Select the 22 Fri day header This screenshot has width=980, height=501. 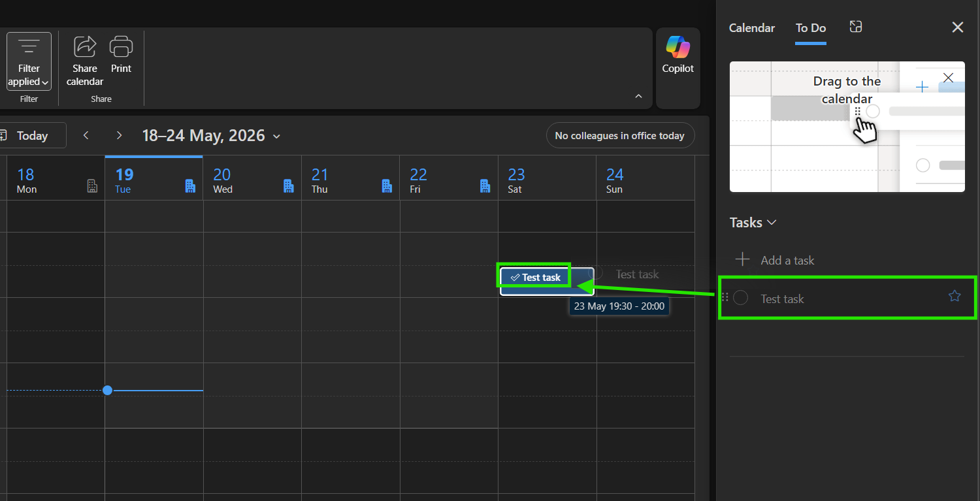point(449,178)
